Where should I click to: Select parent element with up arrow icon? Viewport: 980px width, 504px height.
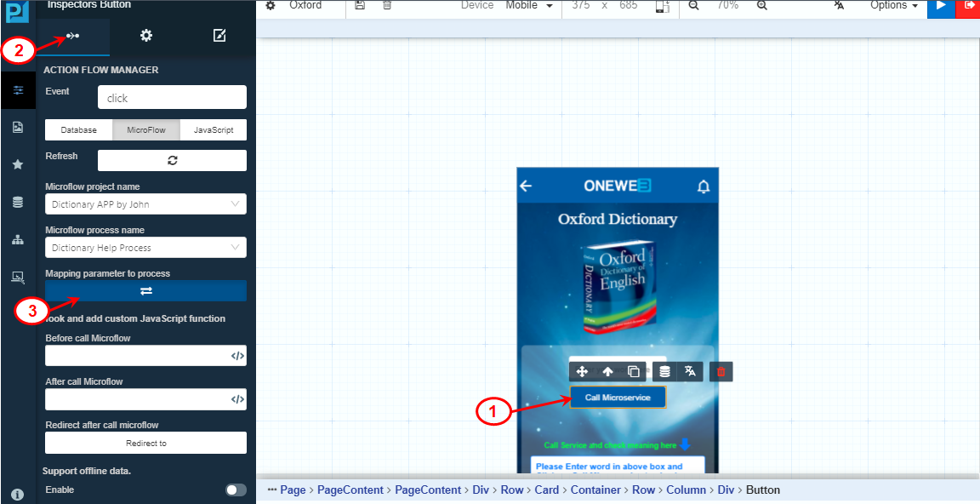pyautogui.click(x=607, y=371)
